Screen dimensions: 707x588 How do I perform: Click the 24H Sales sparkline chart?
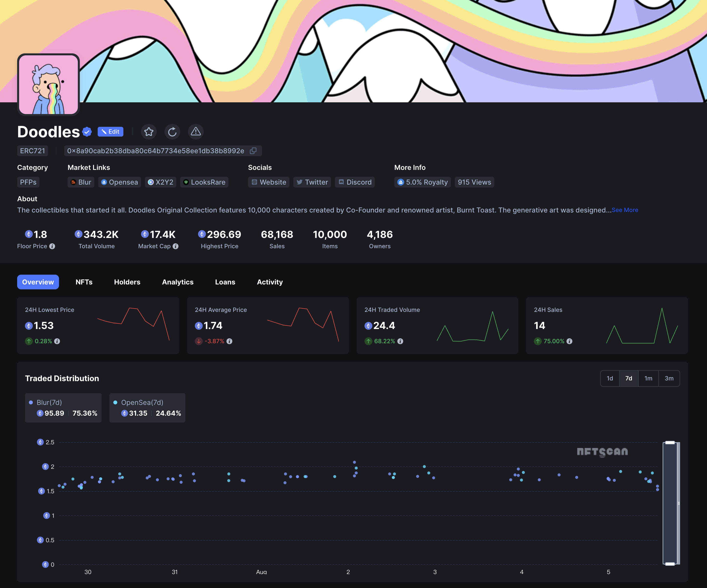pos(642,326)
